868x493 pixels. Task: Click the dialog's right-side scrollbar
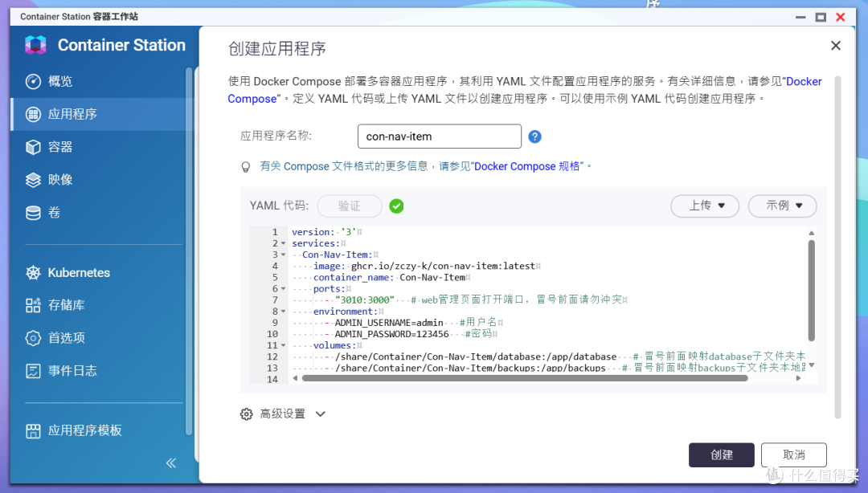(x=837, y=247)
